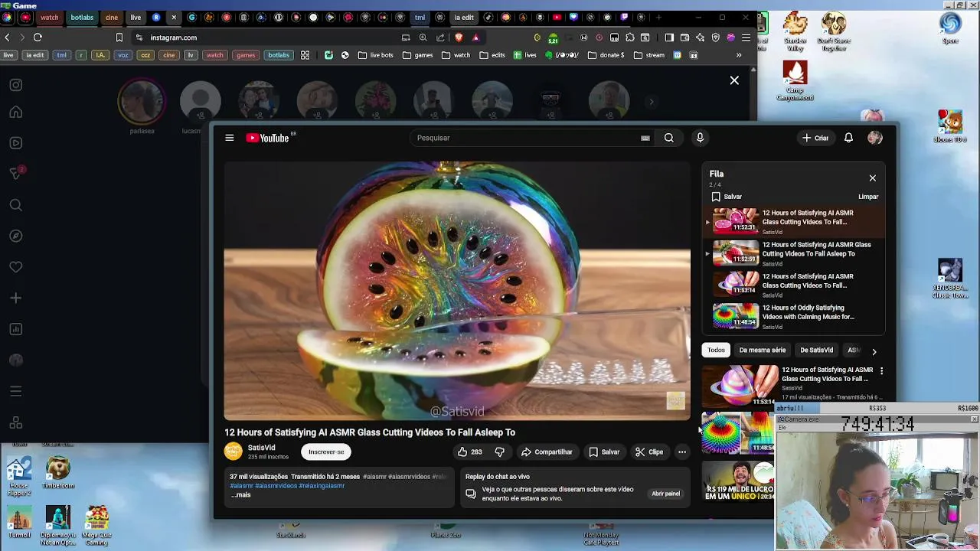Image resolution: width=980 pixels, height=551 pixels.
Task: Open the Timberborn desktop shortcut
Action: click(x=58, y=473)
